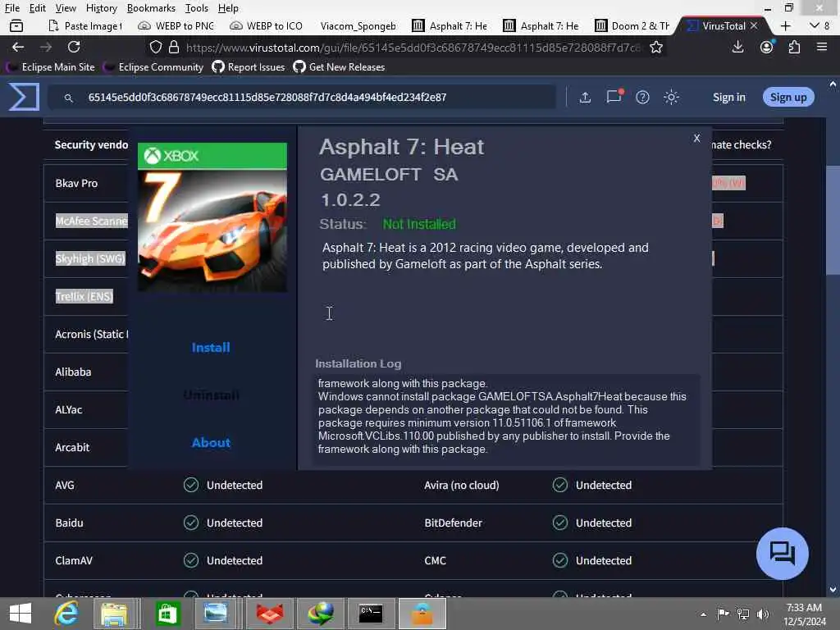The width and height of the screenshot is (840, 630).
Task: Click the BitDefender vendor name
Action: (453, 523)
